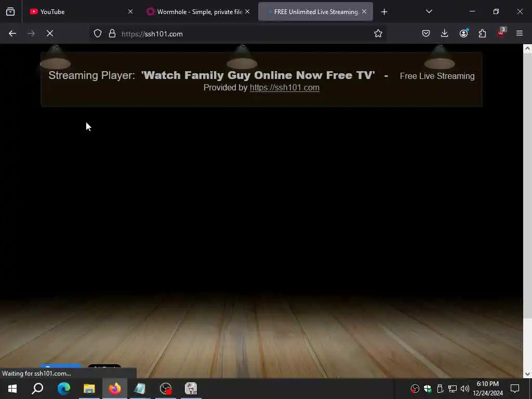Viewport: 532px width, 399px height.
Task: Click the 'Watch Family Guy Online Now Free TV' title
Action: (258, 75)
